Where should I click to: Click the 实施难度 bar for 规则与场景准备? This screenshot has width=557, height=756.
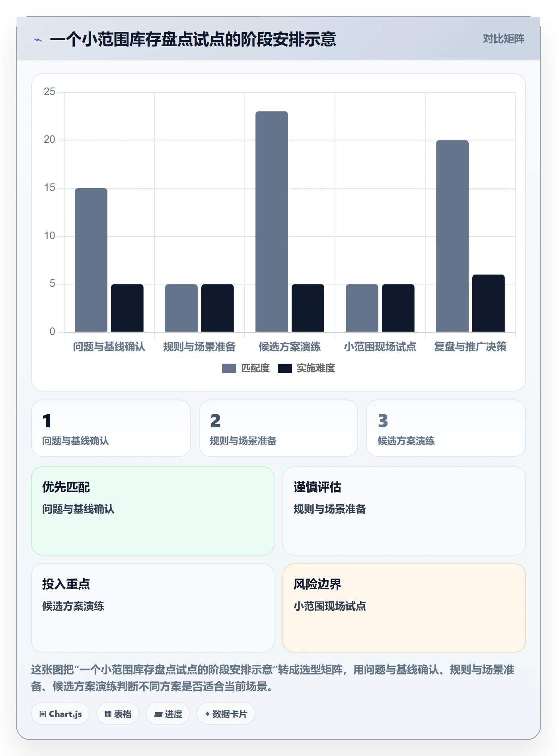click(x=218, y=308)
